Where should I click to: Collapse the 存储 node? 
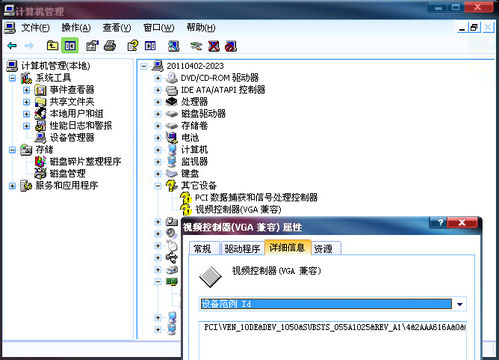(x=12, y=150)
